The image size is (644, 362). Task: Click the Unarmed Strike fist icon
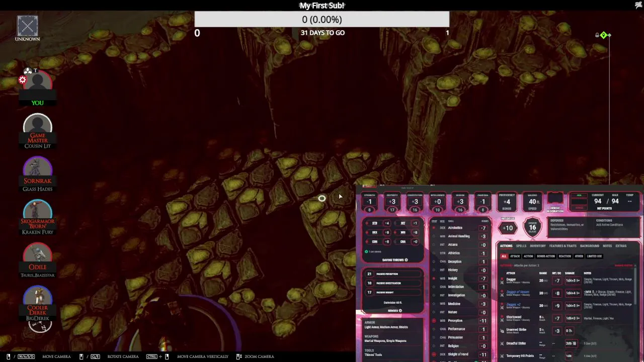(502, 331)
